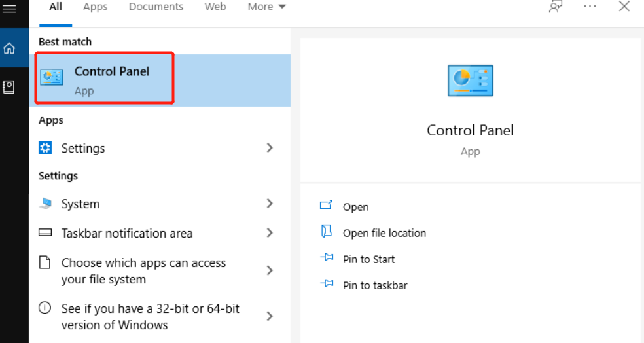The width and height of the screenshot is (644, 343).
Task: Pin Control Panel to taskbar
Action: (x=375, y=285)
